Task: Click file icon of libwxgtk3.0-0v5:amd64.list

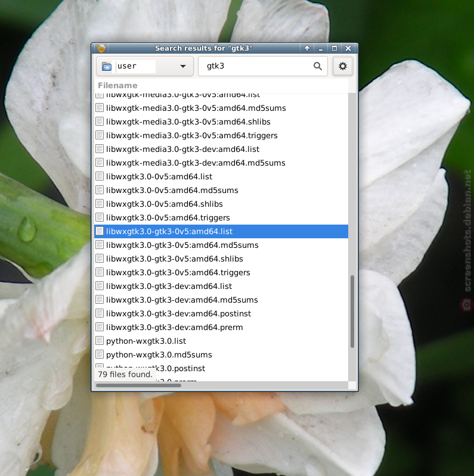Action: (x=100, y=176)
